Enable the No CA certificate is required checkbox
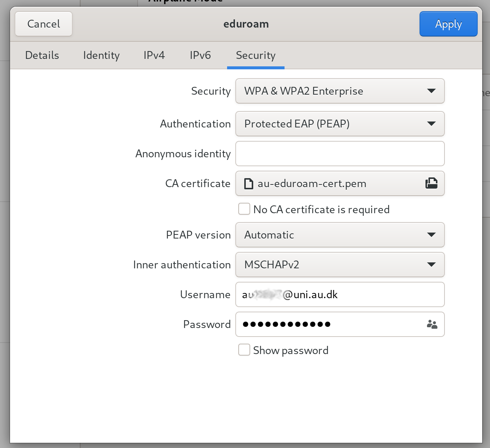 [x=244, y=209]
